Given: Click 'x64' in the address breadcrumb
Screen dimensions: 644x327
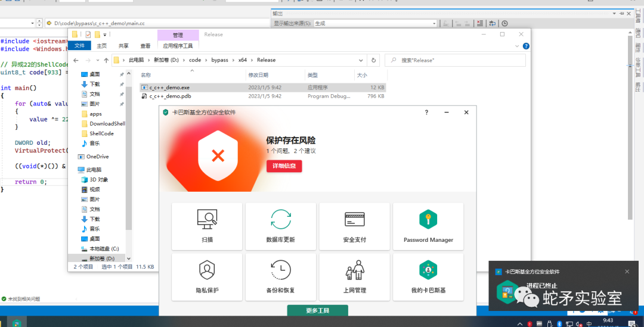Looking at the screenshot, I should [x=243, y=60].
